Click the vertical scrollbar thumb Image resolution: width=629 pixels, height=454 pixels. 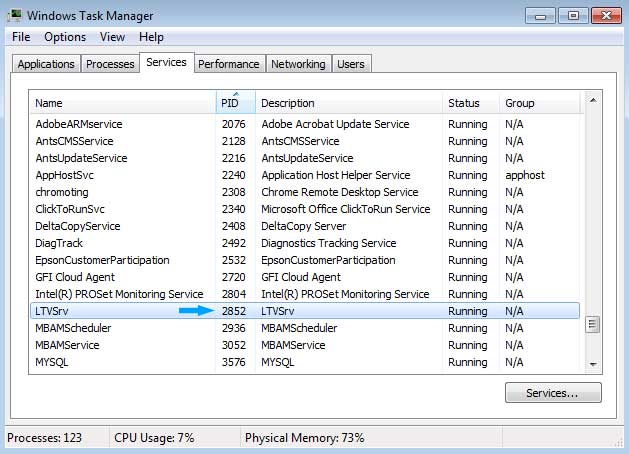592,324
